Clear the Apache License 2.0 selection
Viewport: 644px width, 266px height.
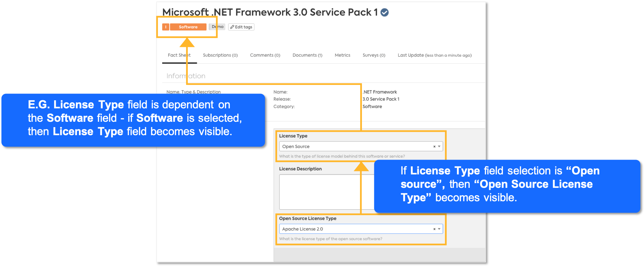point(434,229)
